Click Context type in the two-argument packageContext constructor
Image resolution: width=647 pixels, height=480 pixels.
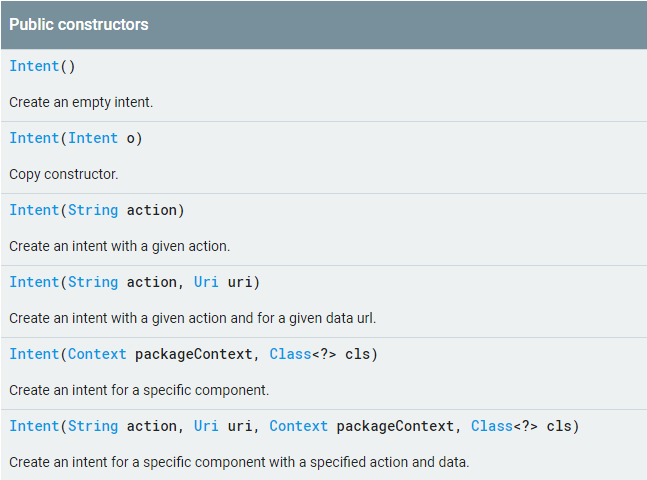coord(97,354)
